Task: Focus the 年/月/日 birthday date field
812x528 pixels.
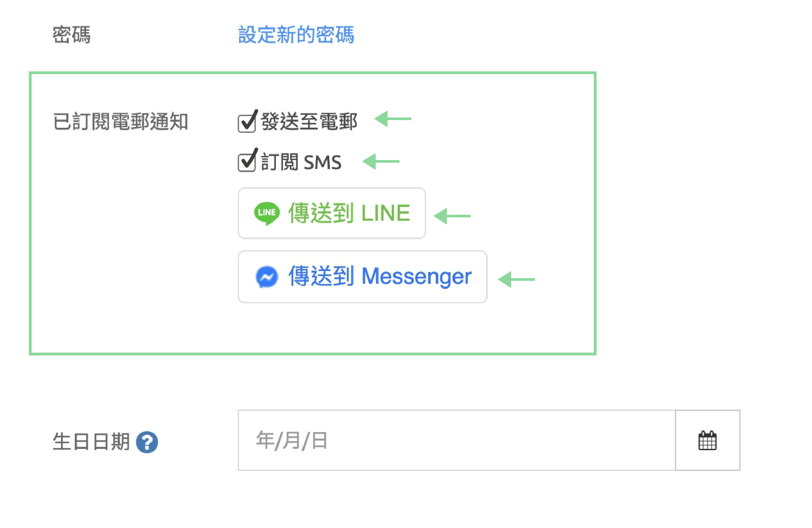Action: (456, 440)
